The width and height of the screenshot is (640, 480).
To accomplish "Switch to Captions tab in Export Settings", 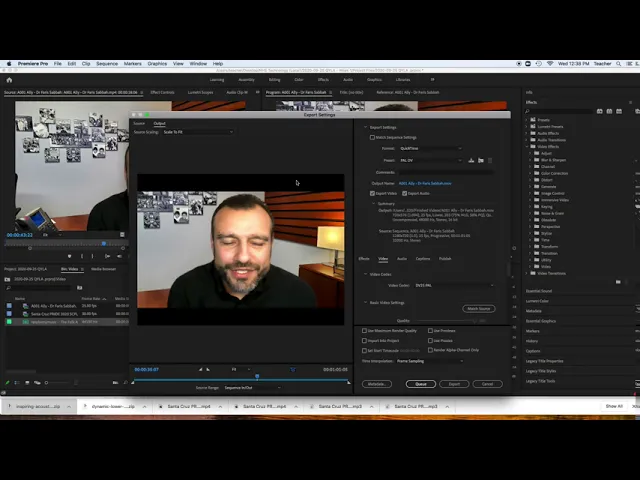I will (423, 259).
